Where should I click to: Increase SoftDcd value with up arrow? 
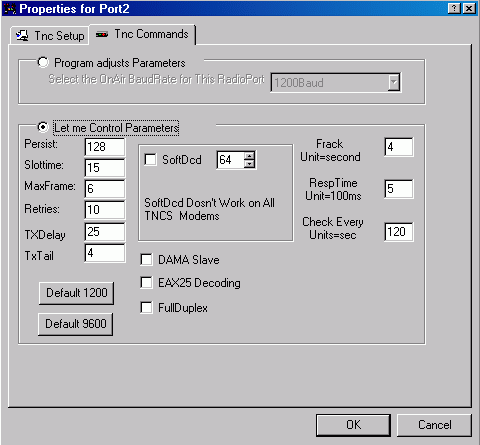(x=249, y=156)
